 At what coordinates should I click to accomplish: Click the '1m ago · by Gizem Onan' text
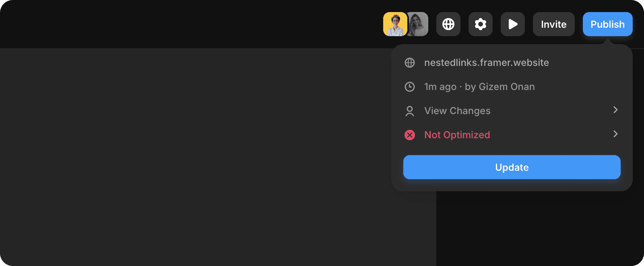479,87
